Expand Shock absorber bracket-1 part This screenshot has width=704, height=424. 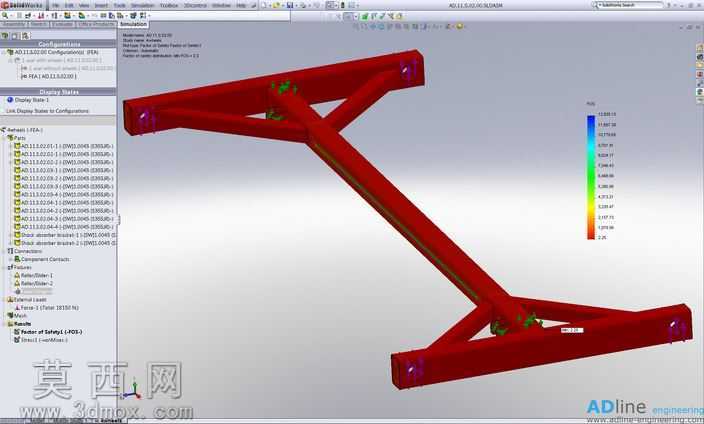11,235
